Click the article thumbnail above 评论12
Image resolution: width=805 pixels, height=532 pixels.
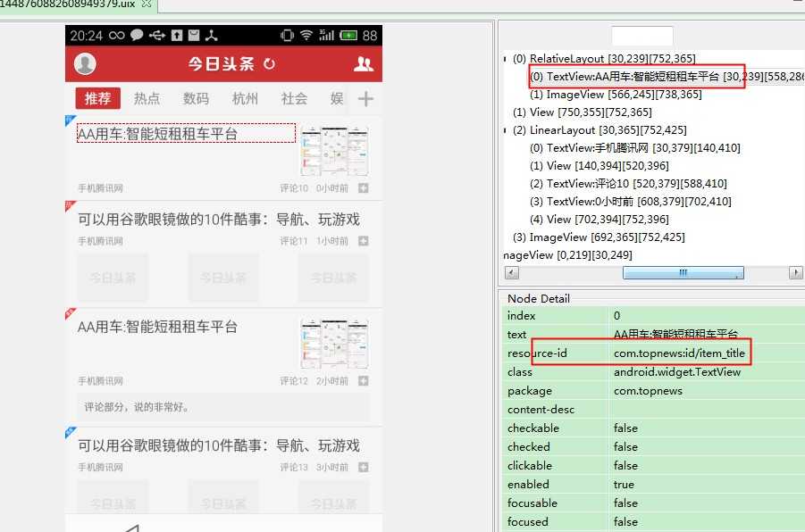click(335, 343)
